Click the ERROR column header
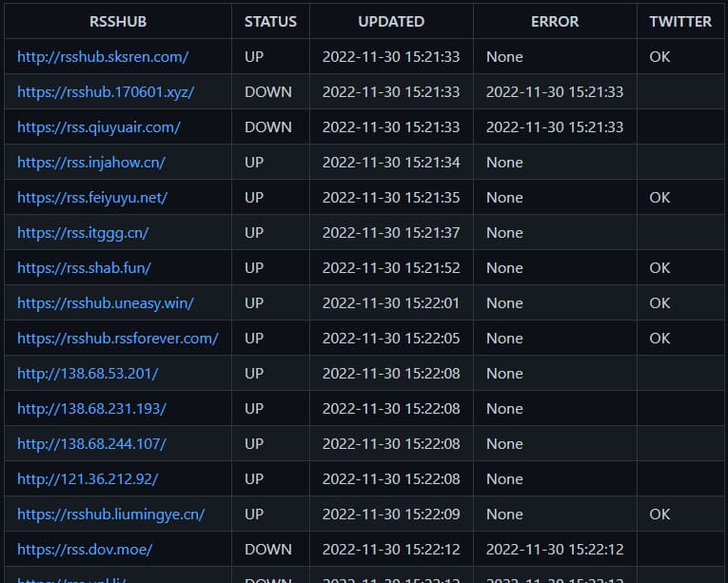The width and height of the screenshot is (728, 583). tap(555, 21)
